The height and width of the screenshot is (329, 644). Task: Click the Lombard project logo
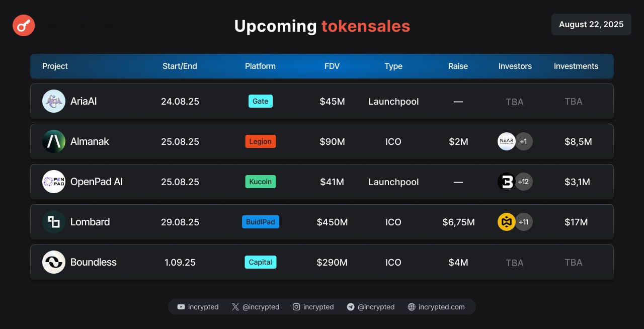54,222
